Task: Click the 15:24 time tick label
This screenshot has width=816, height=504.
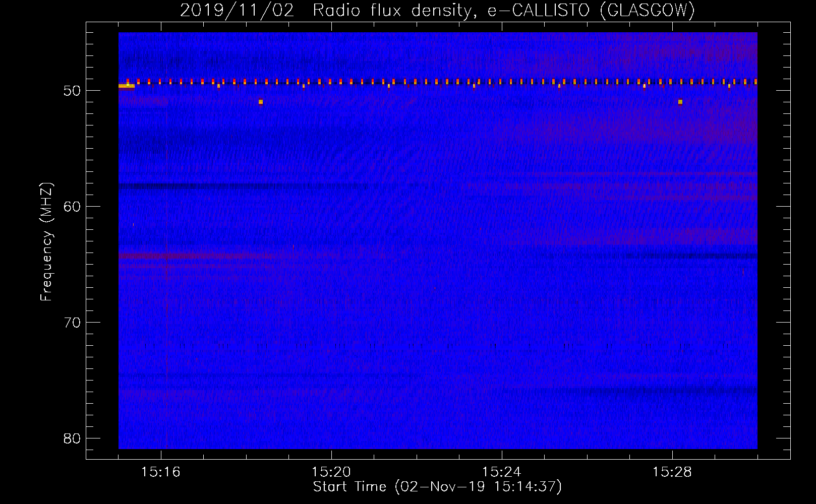Action: pos(502,472)
